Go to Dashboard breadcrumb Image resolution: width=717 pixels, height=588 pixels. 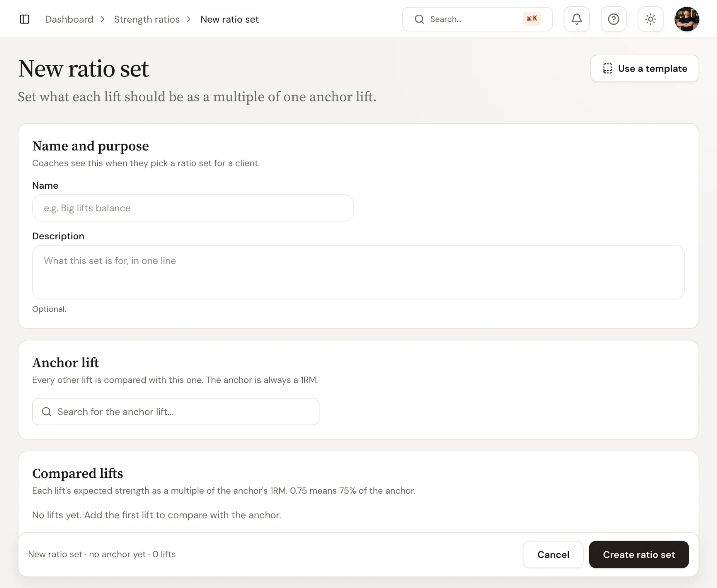coord(69,19)
